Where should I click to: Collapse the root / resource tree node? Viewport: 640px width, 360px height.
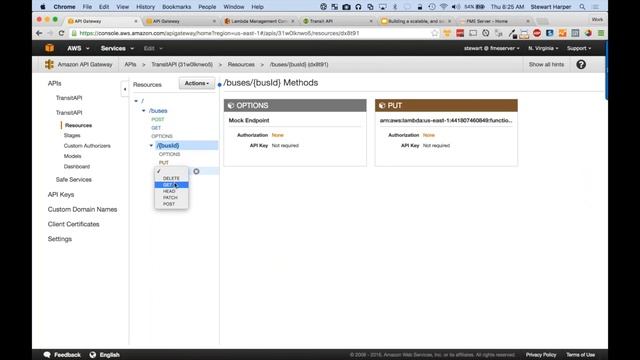(x=136, y=101)
